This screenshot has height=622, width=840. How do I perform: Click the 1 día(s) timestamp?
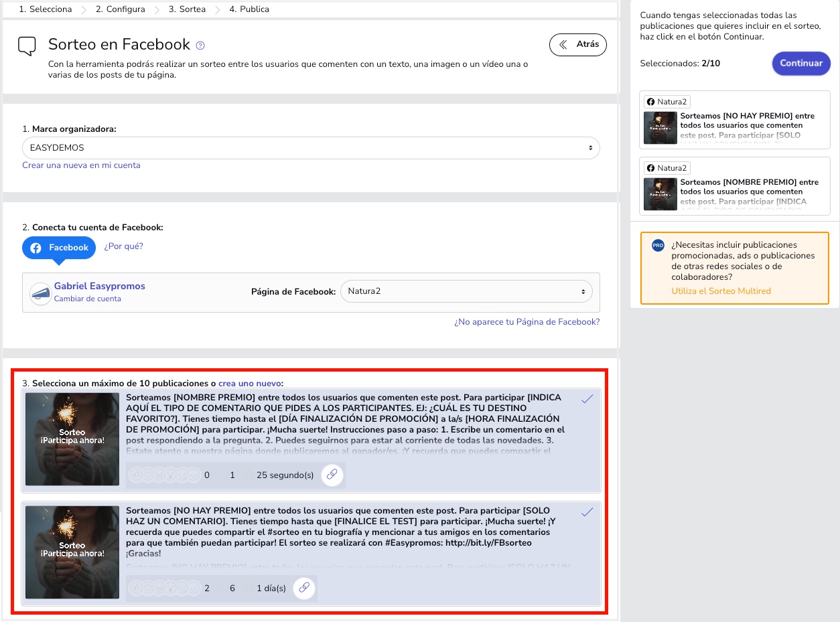271,589
